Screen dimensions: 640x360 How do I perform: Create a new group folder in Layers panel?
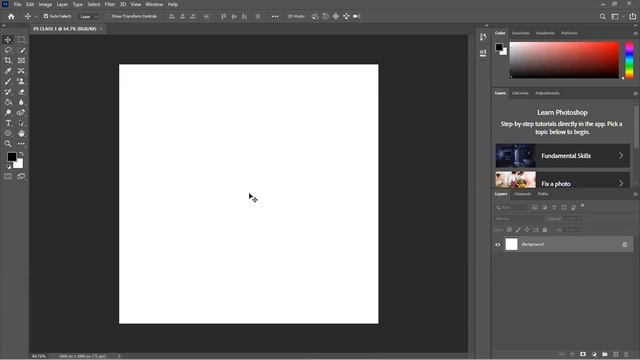click(604, 354)
